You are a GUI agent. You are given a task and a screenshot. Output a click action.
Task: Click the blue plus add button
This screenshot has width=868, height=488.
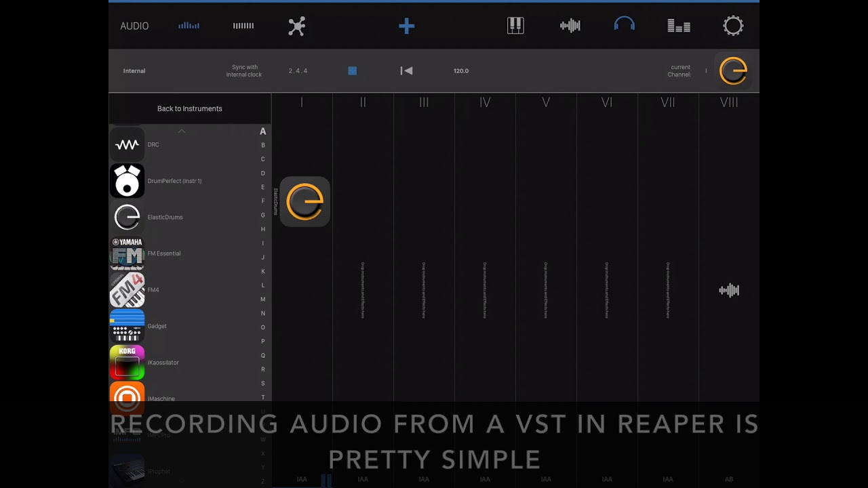[406, 26]
